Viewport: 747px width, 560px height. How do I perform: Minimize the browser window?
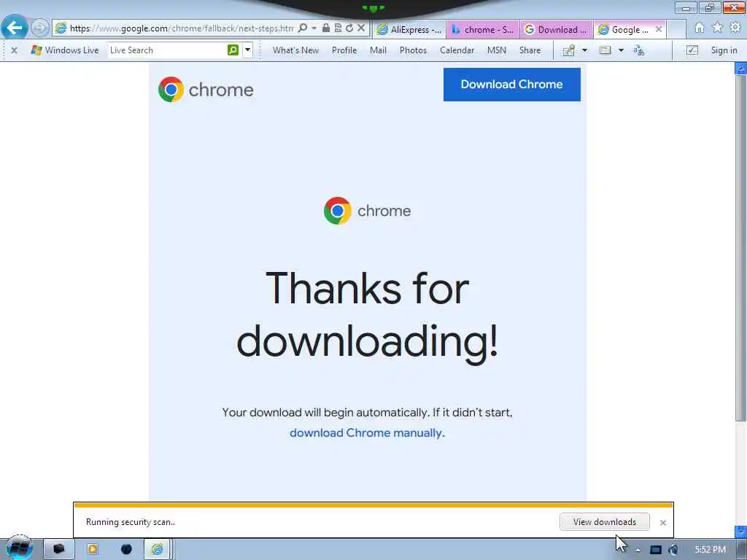pos(686,7)
